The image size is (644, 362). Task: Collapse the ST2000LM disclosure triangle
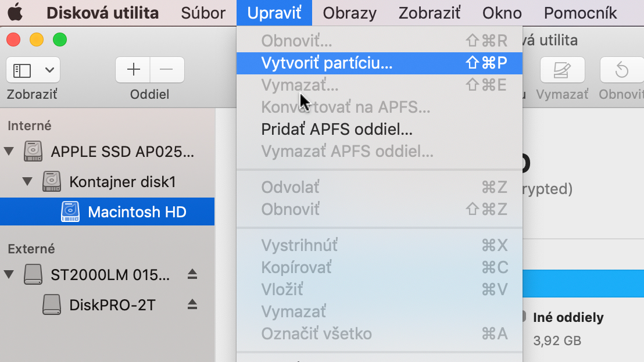(x=9, y=274)
